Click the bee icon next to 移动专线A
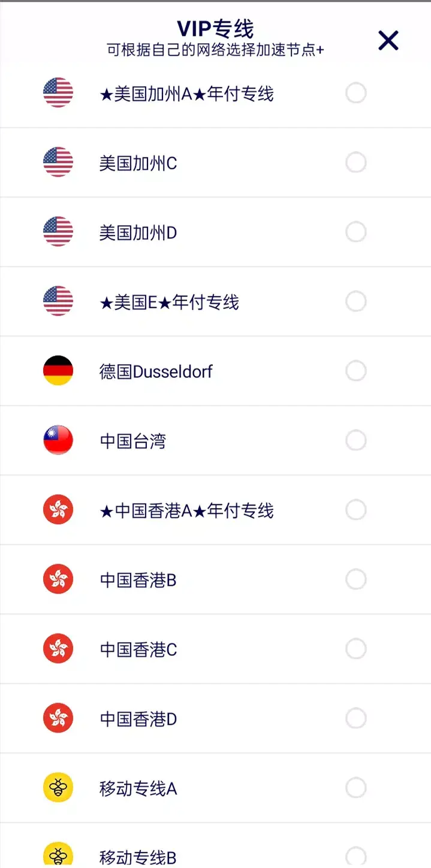 (58, 788)
